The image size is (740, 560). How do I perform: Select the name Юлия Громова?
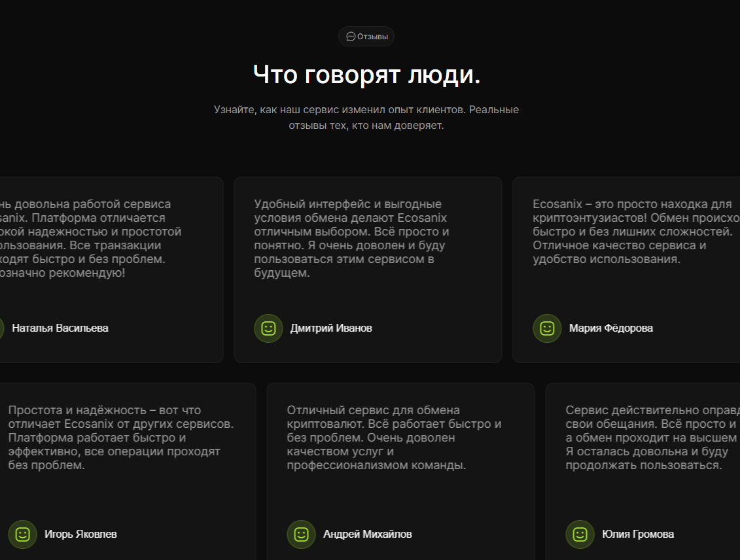[637, 534]
